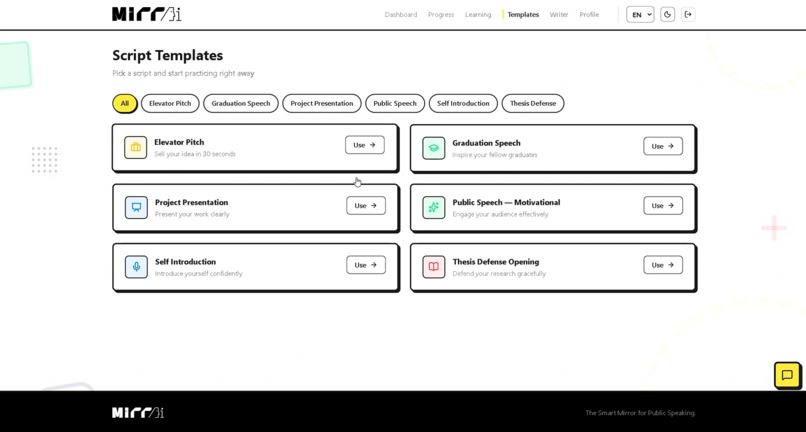Use the Elevator Pitch template
Image resolution: width=806 pixels, height=432 pixels.
click(364, 145)
